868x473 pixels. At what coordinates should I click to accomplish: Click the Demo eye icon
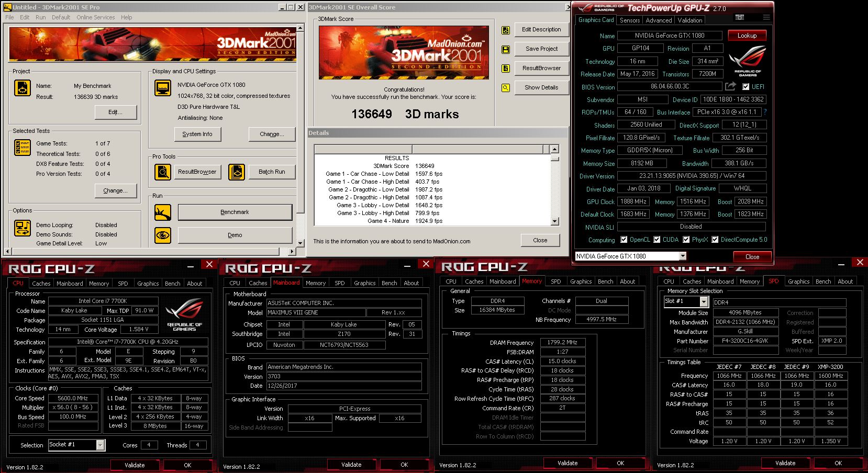point(163,235)
